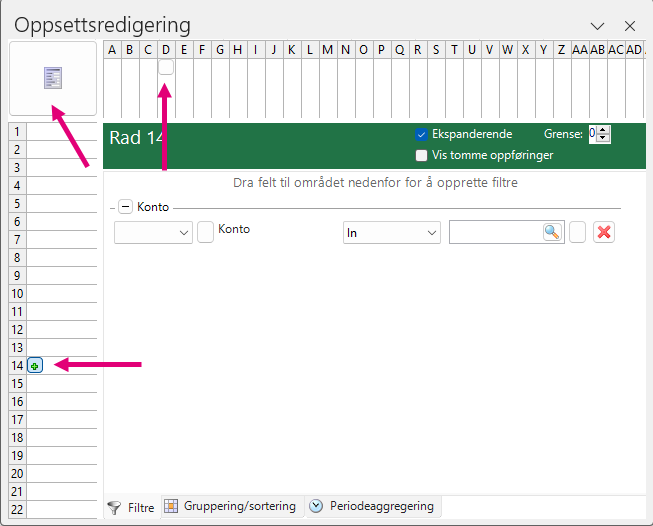Select row header 3
The image size is (653, 526).
click(17, 167)
